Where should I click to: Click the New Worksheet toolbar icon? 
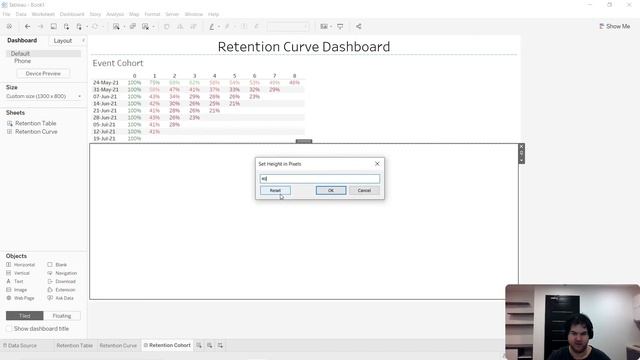coord(116,27)
